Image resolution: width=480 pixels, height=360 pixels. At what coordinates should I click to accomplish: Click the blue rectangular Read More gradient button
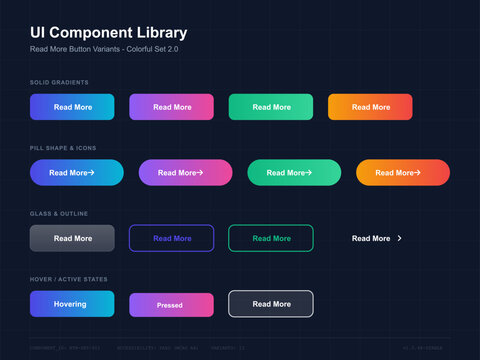72,107
